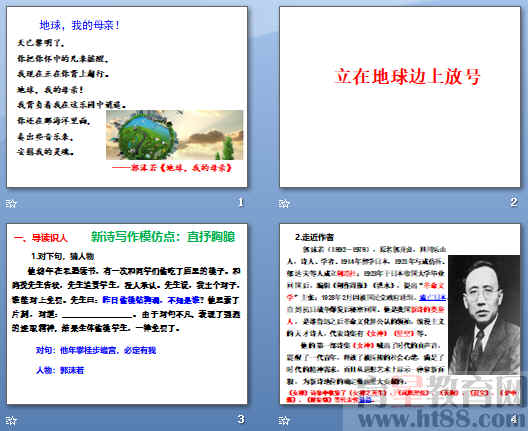
Task: Click slide number 2 label
Action: coord(514,202)
